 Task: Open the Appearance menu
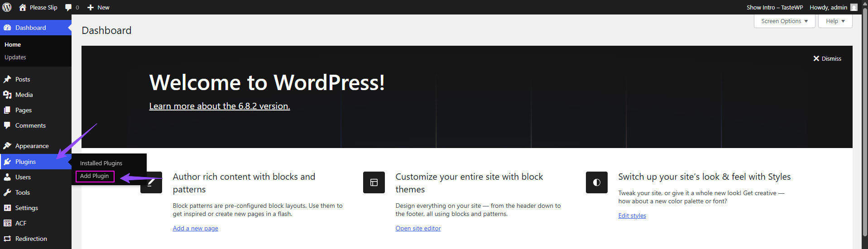click(x=36, y=146)
